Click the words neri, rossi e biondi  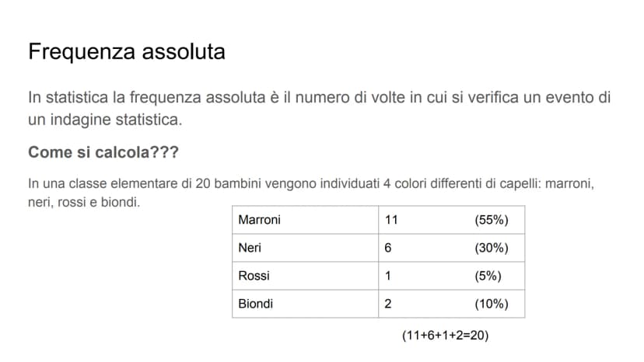point(84,202)
